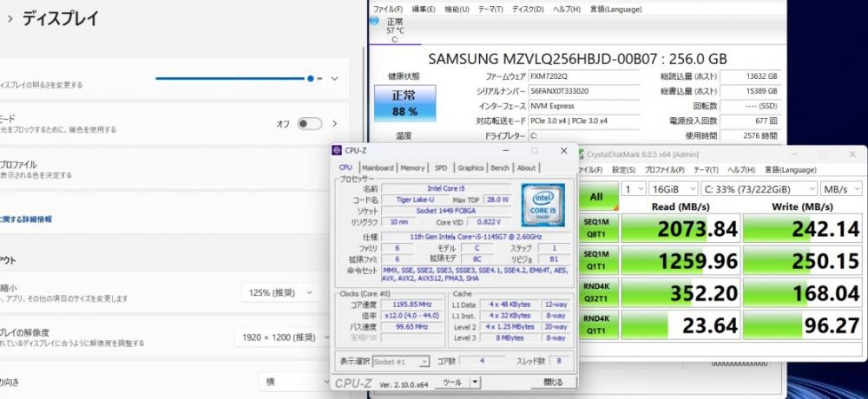Open テーマ(T) menu in CrystalDiskMark
The width and height of the screenshot is (868, 399).
tap(706, 170)
